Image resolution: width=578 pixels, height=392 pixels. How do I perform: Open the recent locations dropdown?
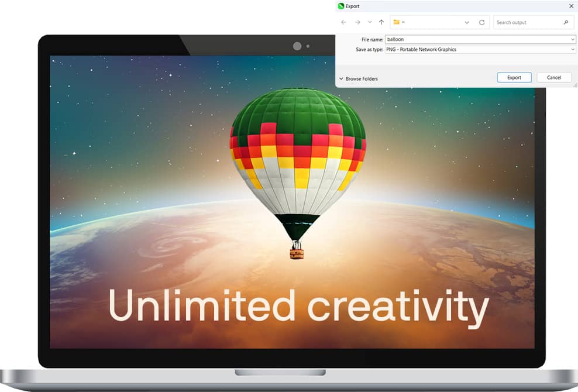coord(369,22)
